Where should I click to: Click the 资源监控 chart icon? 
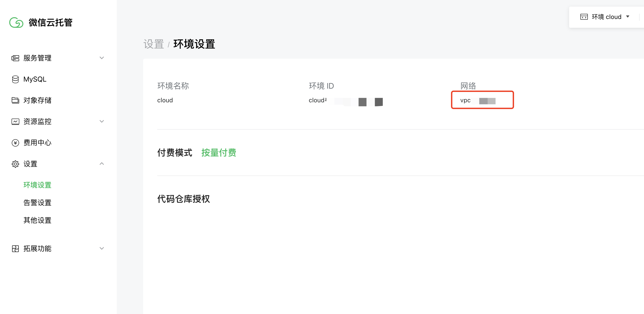point(15,121)
